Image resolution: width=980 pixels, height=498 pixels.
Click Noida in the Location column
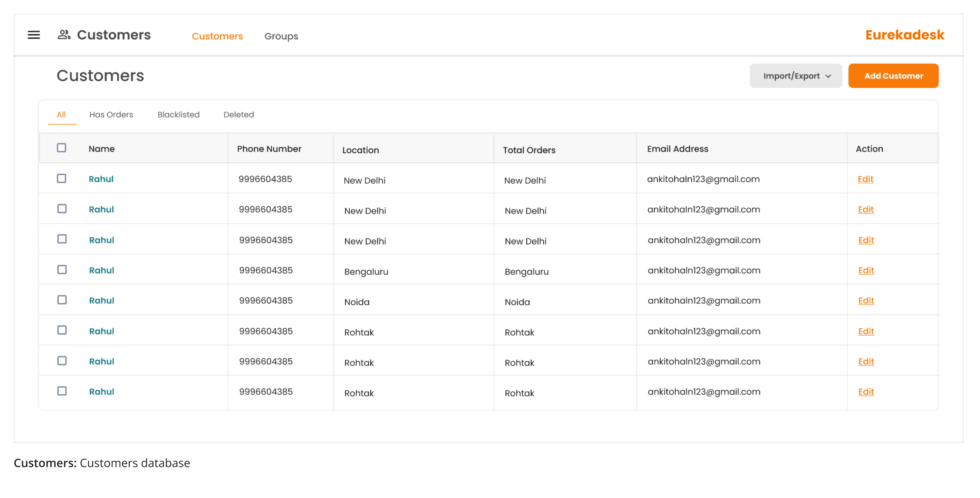[x=357, y=302]
